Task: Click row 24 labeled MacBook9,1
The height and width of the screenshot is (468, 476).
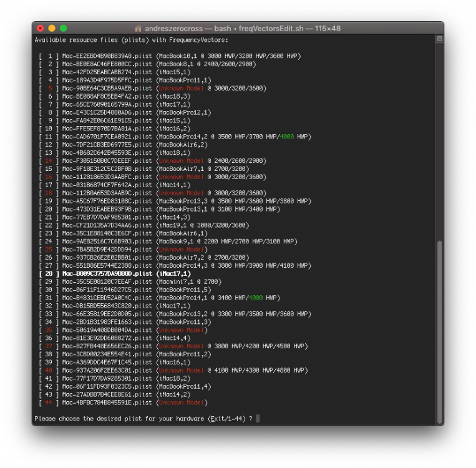Action: point(168,241)
